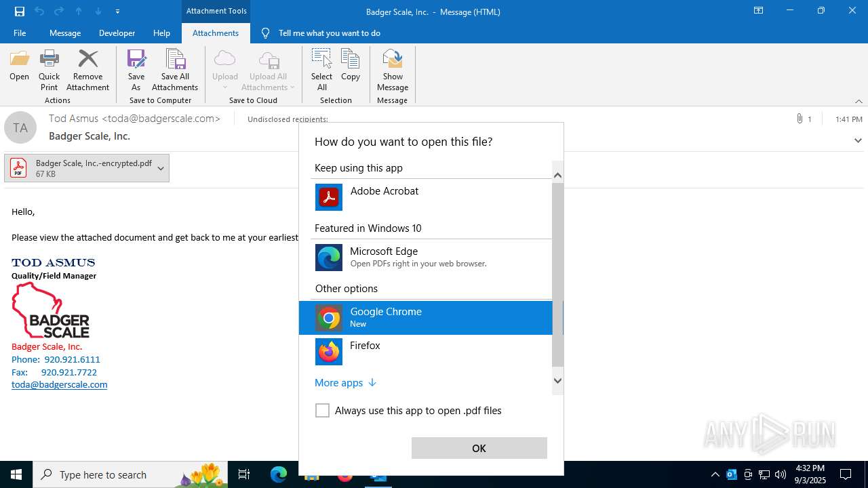The image size is (868, 488).
Task: Click the taskbar search box
Action: coord(129,474)
